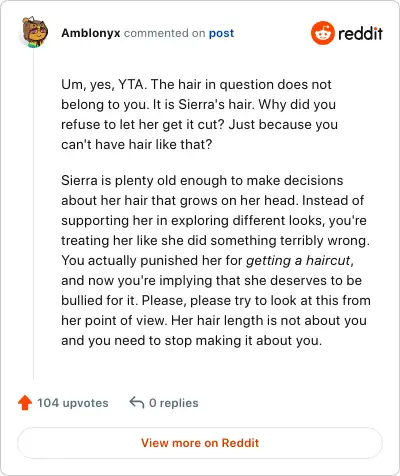The image size is (400, 476).
Task: Click the closing line 'and you need to stop'
Action: [x=191, y=340]
